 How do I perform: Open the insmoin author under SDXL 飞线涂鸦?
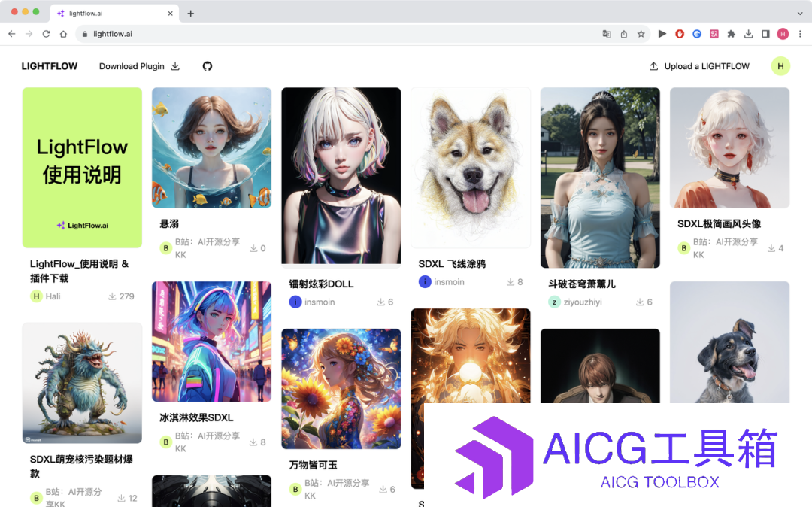(442, 282)
